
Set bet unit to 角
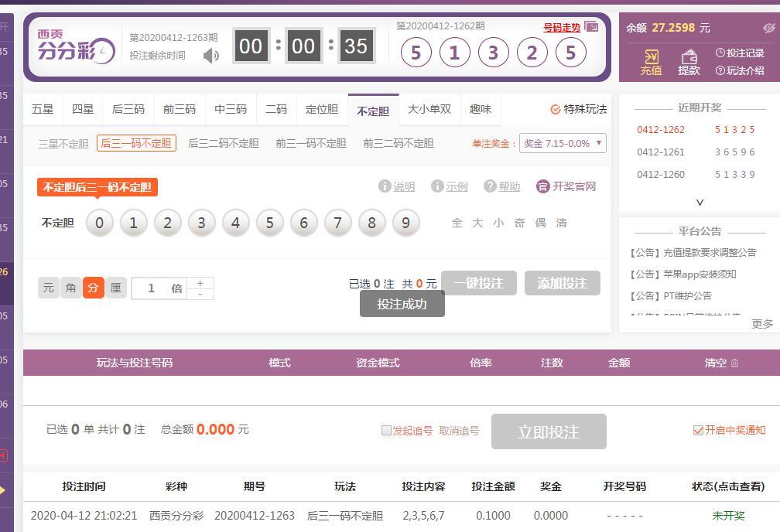(x=70, y=288)
